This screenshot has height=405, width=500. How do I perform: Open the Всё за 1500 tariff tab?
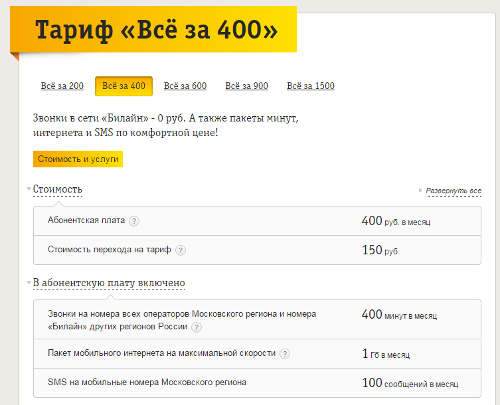(x=311, y=86)
